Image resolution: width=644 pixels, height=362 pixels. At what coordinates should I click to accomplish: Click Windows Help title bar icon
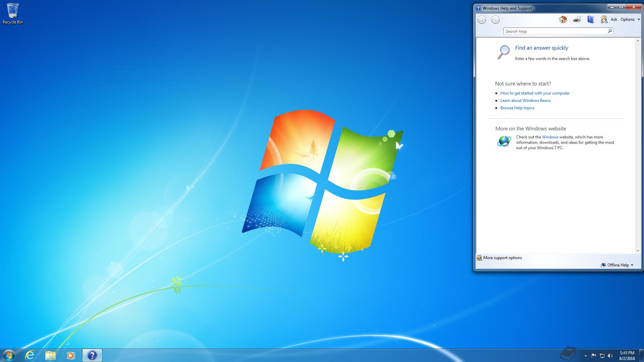[x=478, y=8]
